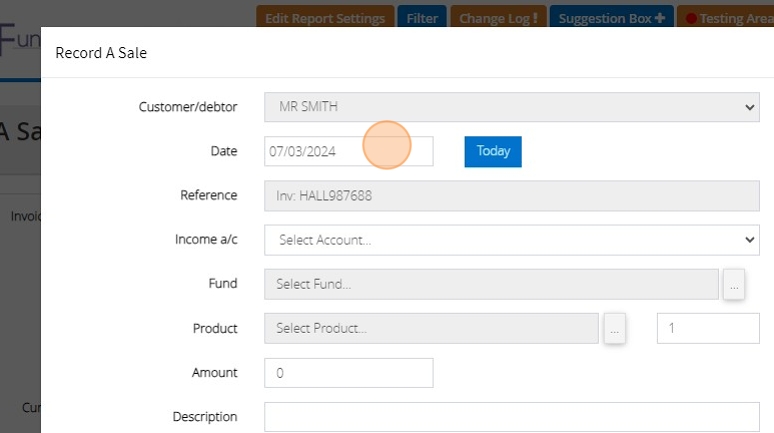Open product picker with ellipsis button
Viewport: 774px width, 433px height.
[x=615, y=329]
